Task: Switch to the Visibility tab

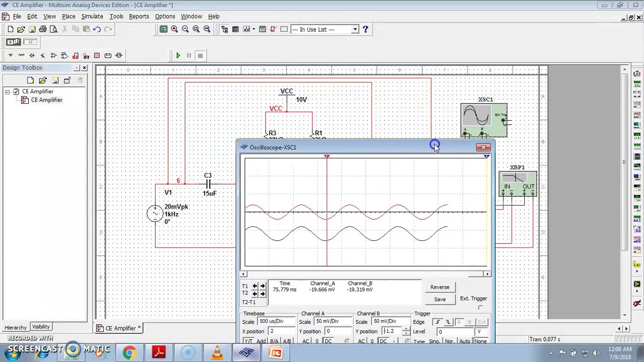Action: pos(41,327)
